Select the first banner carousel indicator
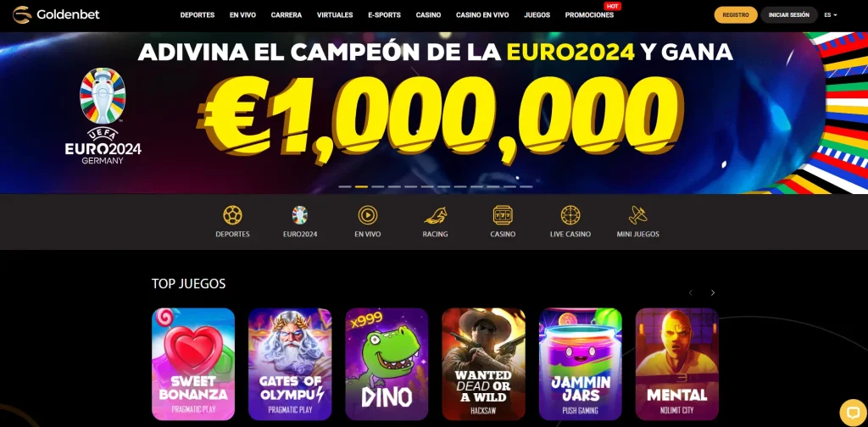Image resolution: width=868 pixels, height=427 pixels. click(345, 187)
